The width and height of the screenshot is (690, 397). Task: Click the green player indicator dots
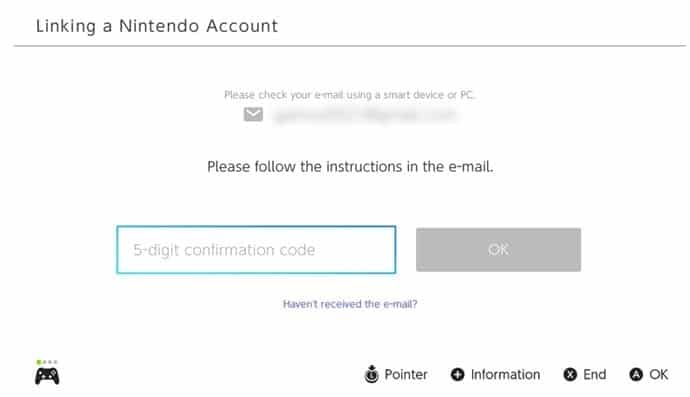[47, 362]
